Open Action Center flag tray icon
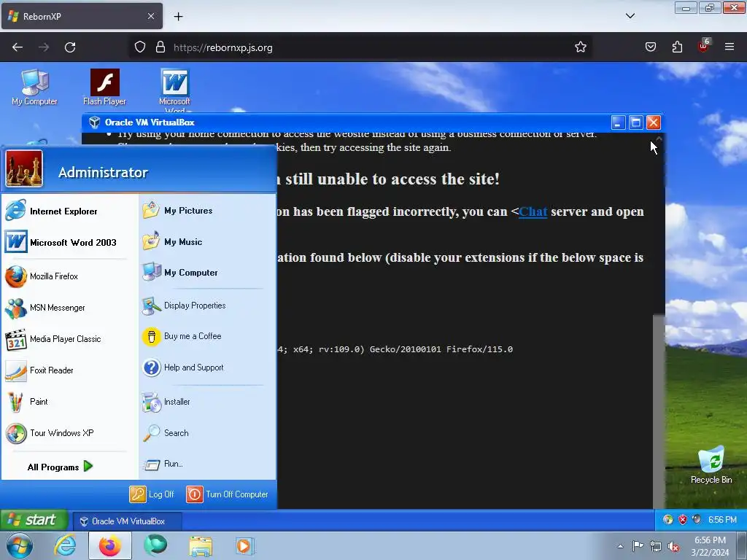 (x=638, y=546)
